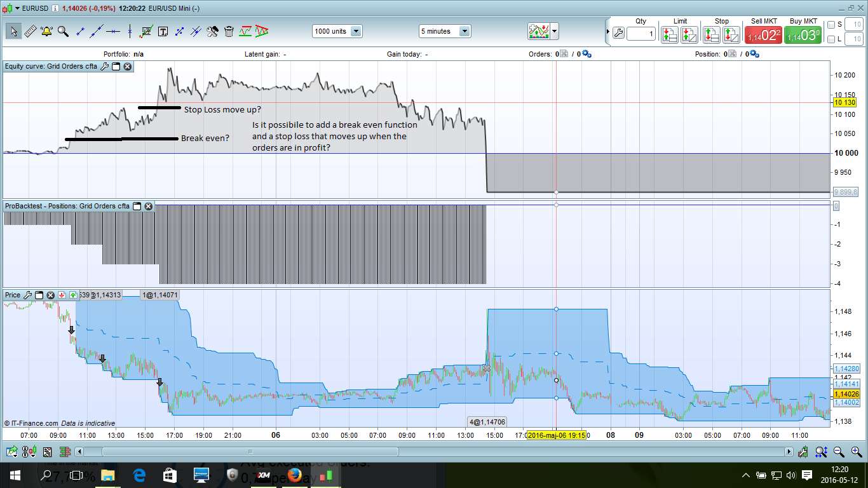The height and width of the screenshot is (488, 868).
Task: Open wrench settings beside the Qty field
Action: [618, 34]
